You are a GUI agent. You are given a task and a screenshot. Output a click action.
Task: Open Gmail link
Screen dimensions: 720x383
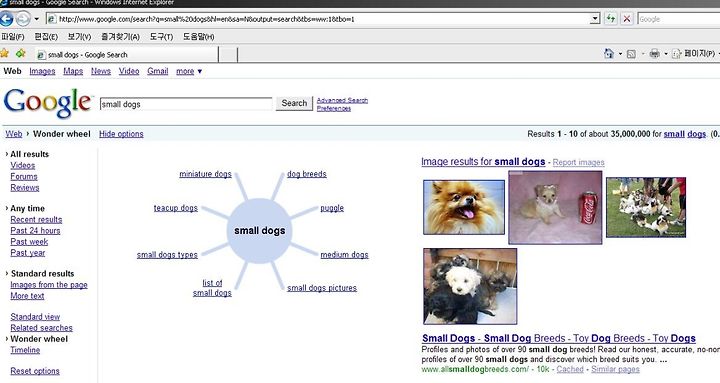[158, 71]
